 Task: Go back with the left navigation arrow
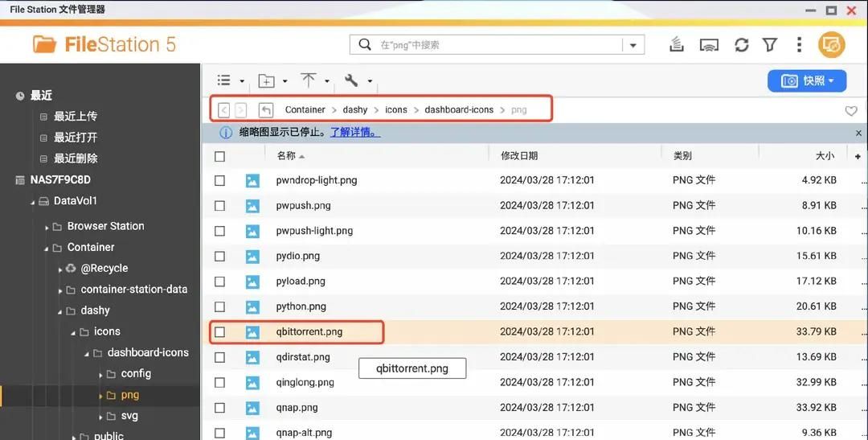[x=223, y=109]
